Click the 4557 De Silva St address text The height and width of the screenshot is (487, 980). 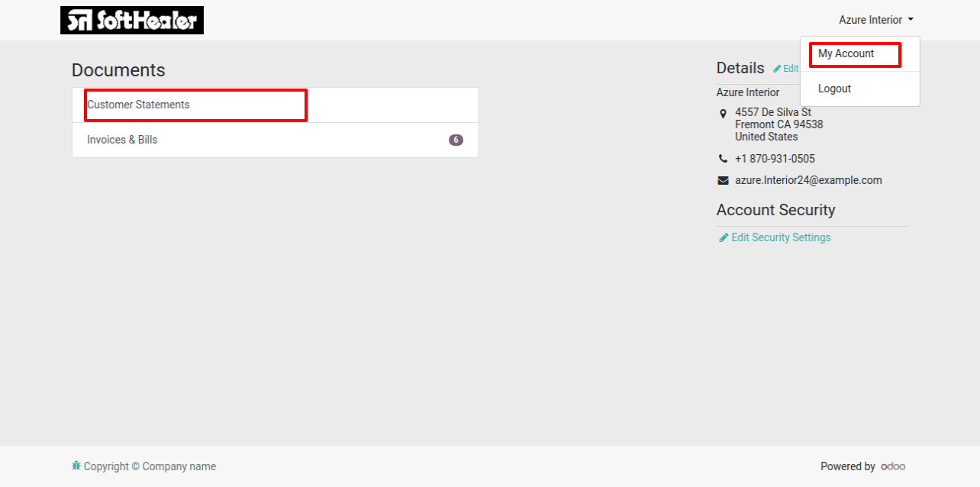(x=773, y=112)
